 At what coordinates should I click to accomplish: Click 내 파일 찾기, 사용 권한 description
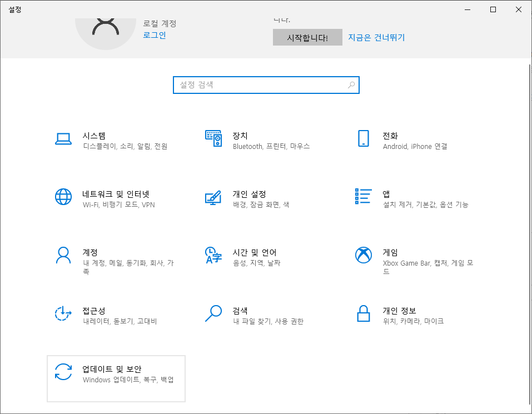268,321
